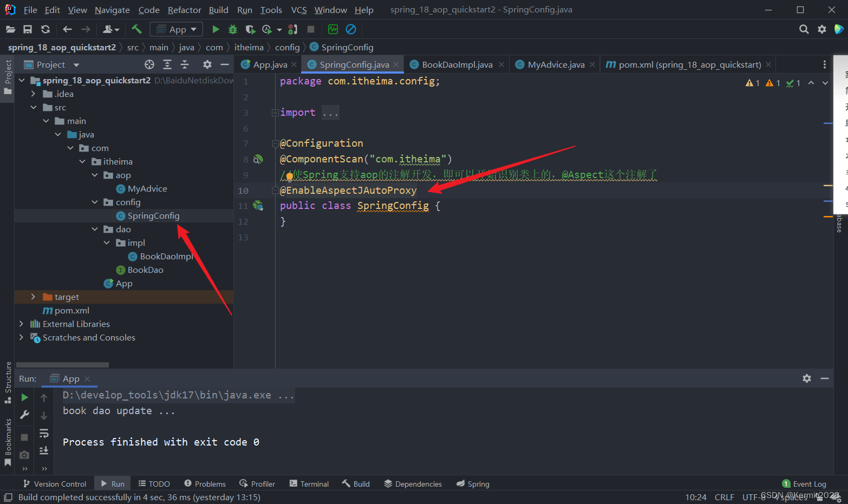Image resolution: width=848 pixels, height=504 pixels.
Task: Click horizontal scrollbar in Project panel
Action: 62,365
